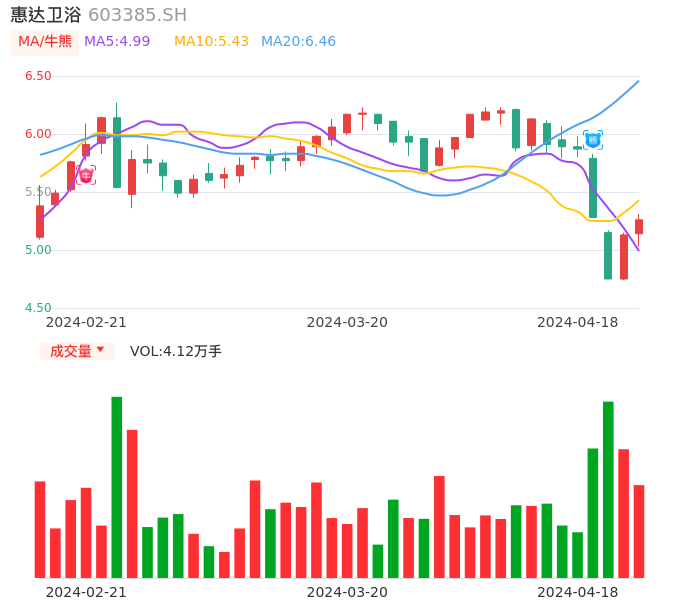Image resolution: width=686 pixels, height=606 pixels.
Task: Click the tallest green volume bar near 2024-04-18
Action: (x=608, y=490)
